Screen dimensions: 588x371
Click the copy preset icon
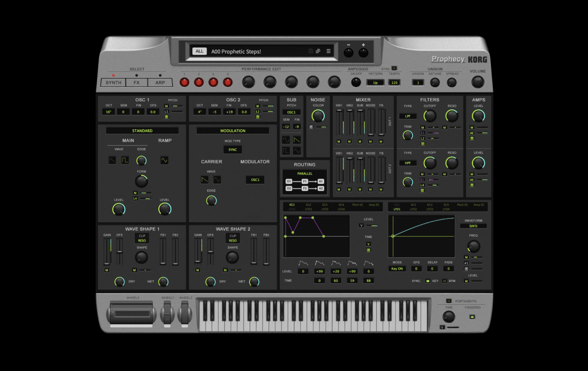point(318,51)
